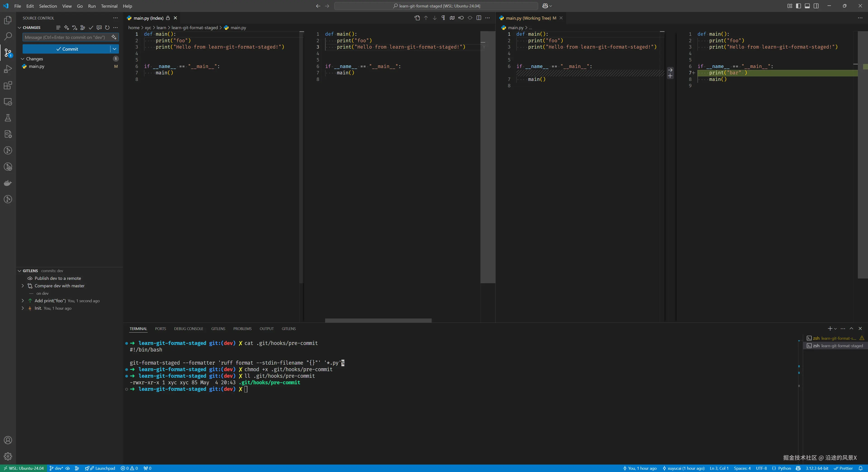Screen dimensions: 868x472
Task: Click Open File icon in diff toolbar
Action: 417,18
